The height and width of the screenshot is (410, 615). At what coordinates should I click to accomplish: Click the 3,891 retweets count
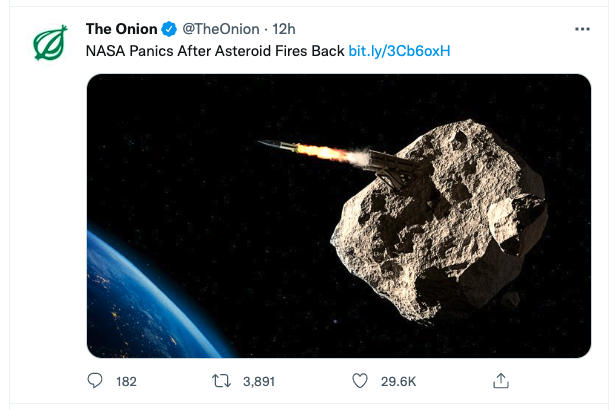coord(259,381)
